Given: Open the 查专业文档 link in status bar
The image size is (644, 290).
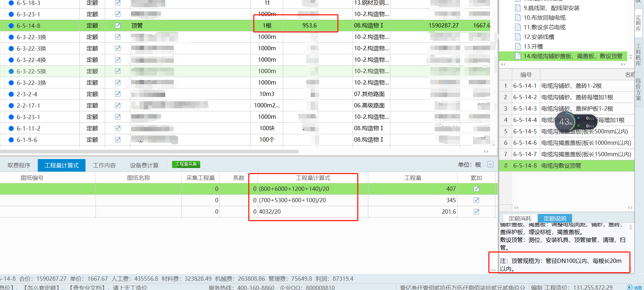Looking at the screenshot, I should click(88, 288).
